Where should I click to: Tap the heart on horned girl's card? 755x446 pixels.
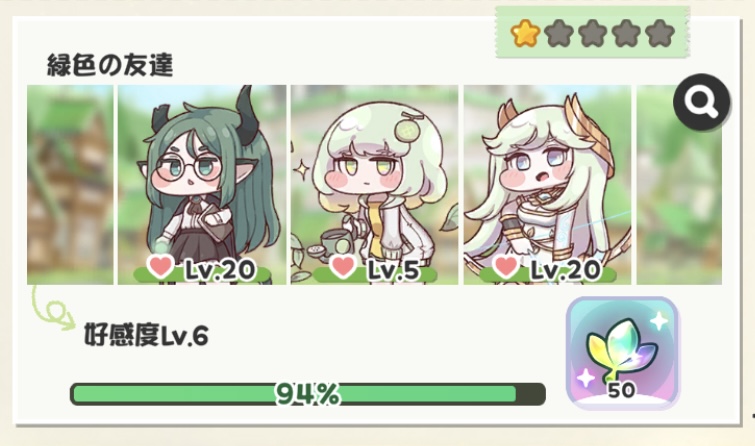tap(160, 267)
